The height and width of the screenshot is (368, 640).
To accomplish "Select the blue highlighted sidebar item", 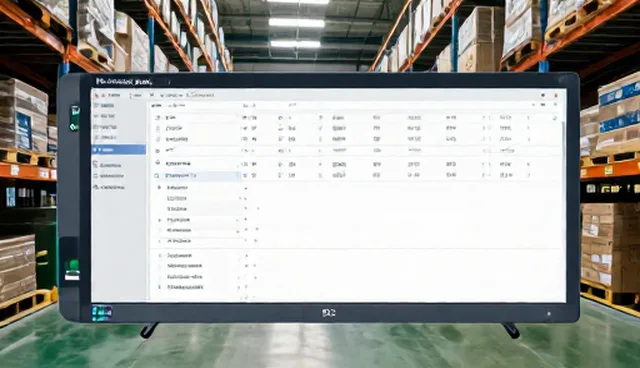I will click(x=118, y=150).
